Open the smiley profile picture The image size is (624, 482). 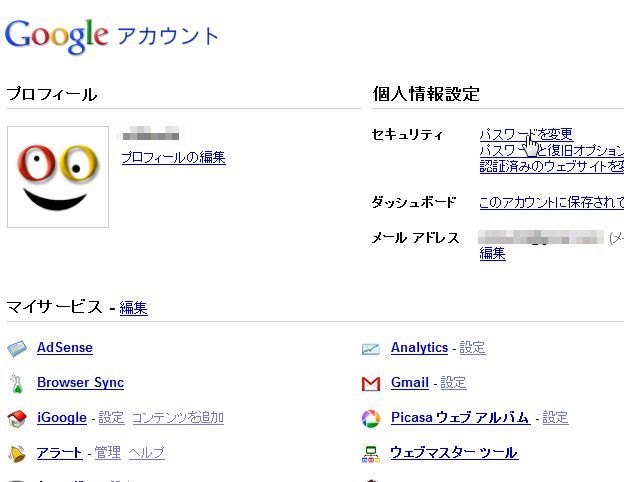[58, 177]
